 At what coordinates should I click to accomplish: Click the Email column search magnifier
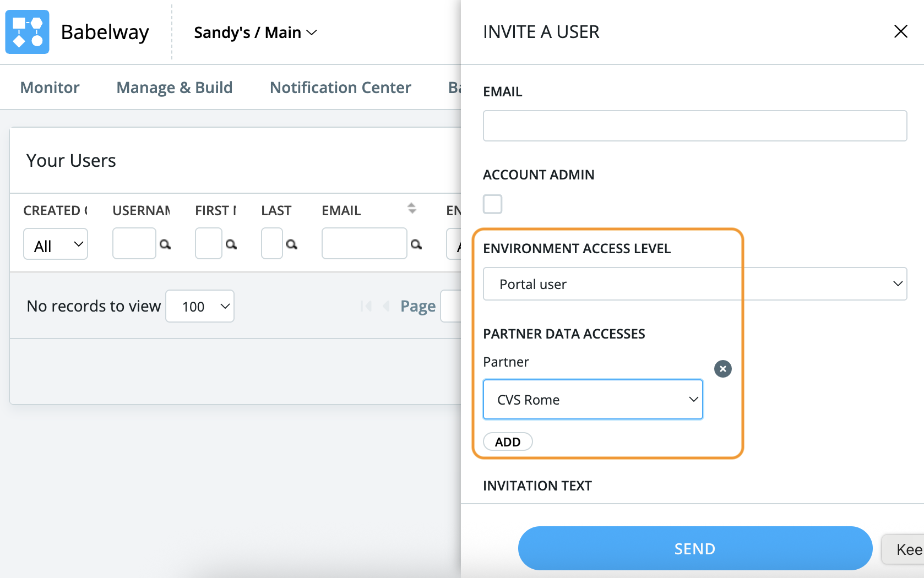416,244
